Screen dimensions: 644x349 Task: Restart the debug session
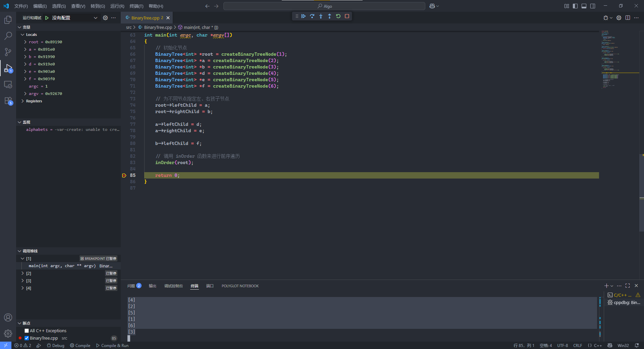click(x=338, y=16)
